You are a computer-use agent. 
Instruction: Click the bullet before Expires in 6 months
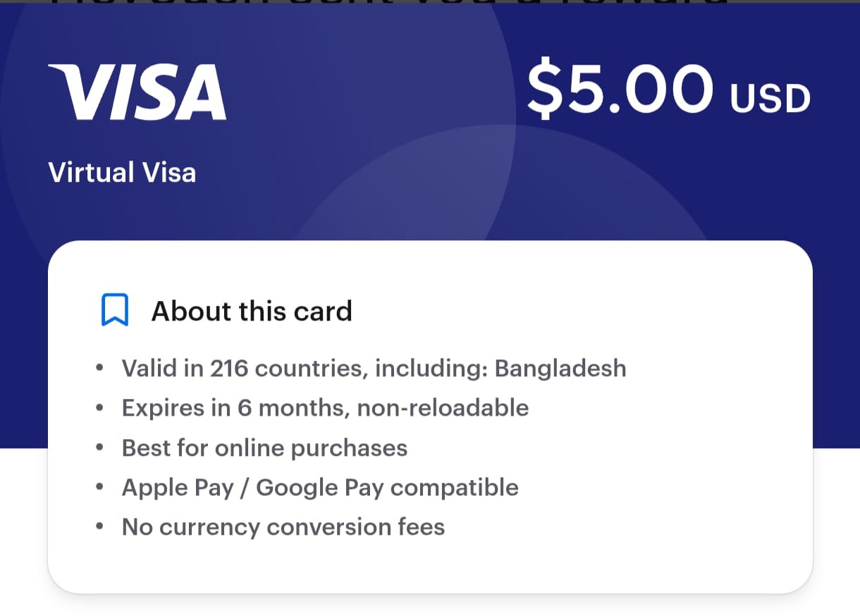click(x=100, y=407)
